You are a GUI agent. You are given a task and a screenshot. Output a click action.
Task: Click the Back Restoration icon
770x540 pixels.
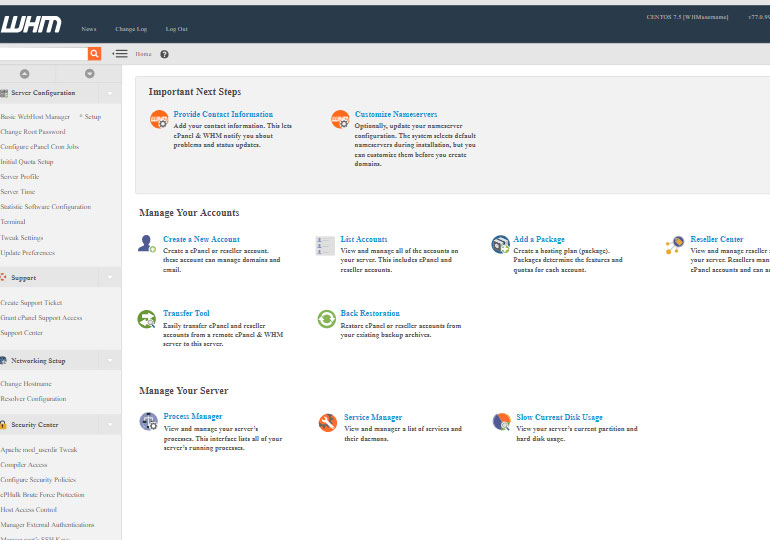327,319
